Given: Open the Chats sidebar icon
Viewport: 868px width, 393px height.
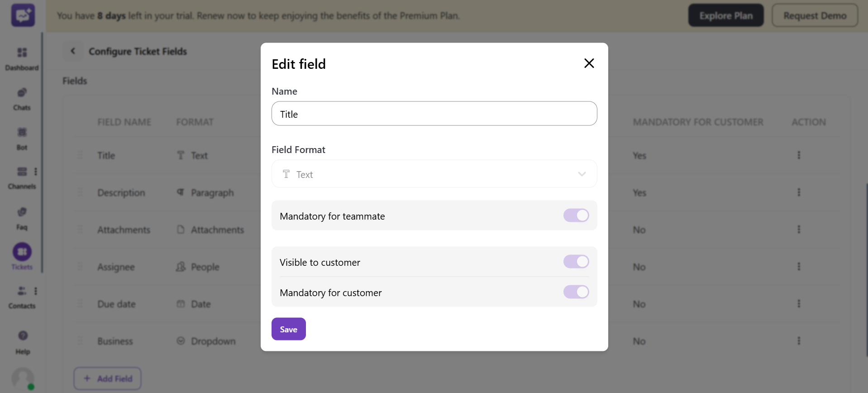Looking at the screenshot, I should point(22,93).
